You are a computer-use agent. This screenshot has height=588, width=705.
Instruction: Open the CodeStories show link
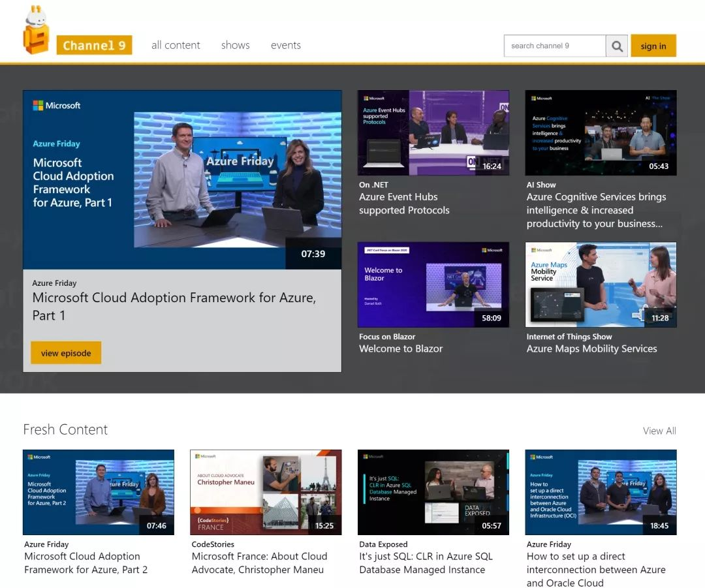[x=213, y=544]
